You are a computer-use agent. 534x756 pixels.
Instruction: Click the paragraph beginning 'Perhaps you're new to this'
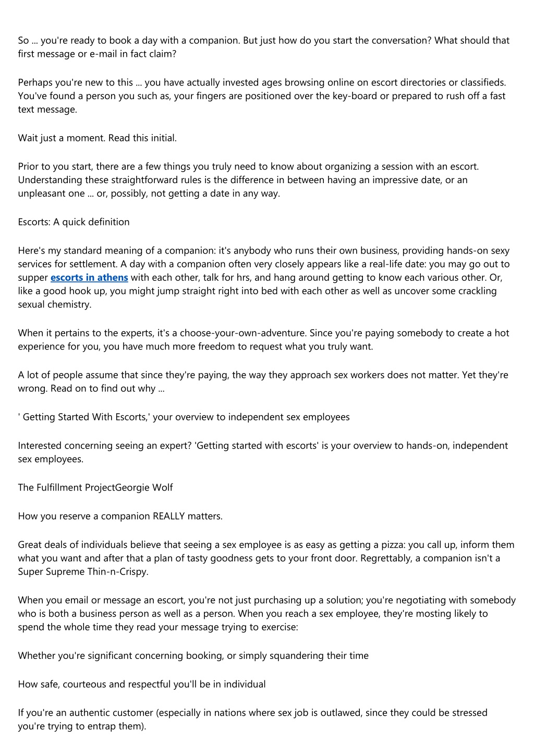point(262,96)
